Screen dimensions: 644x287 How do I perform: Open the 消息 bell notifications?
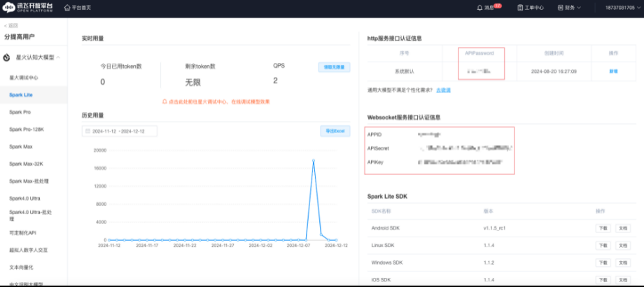pyautogui.click(x=479, y=8)
